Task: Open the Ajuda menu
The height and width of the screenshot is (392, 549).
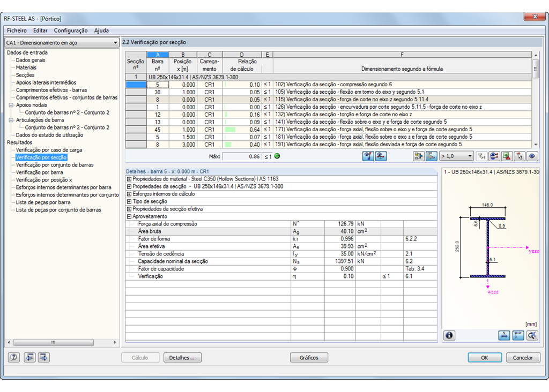Action: (x=101, y=31)
